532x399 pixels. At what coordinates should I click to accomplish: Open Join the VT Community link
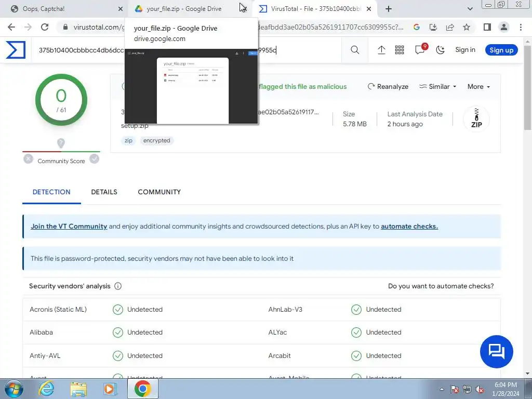tap(69, 227)
